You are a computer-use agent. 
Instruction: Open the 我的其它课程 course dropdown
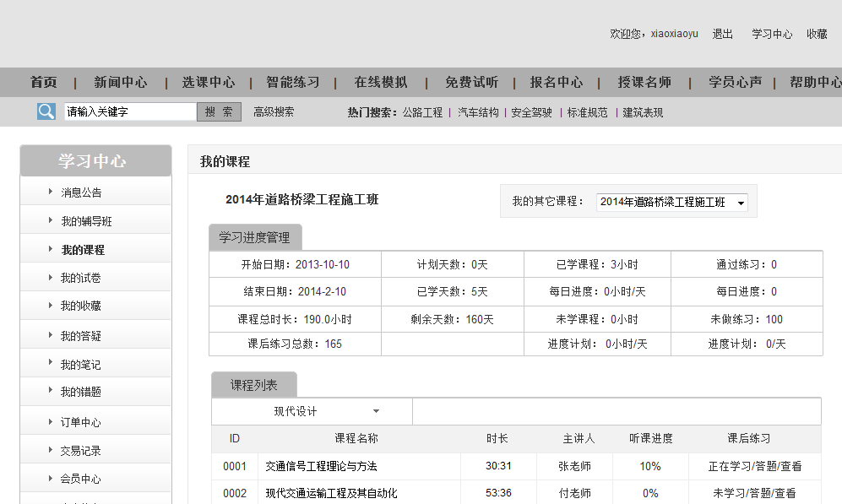(671, 203)
